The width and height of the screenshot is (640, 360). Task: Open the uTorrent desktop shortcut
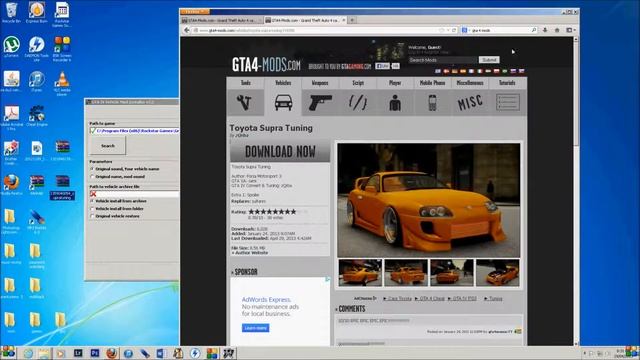pos(11,47)
